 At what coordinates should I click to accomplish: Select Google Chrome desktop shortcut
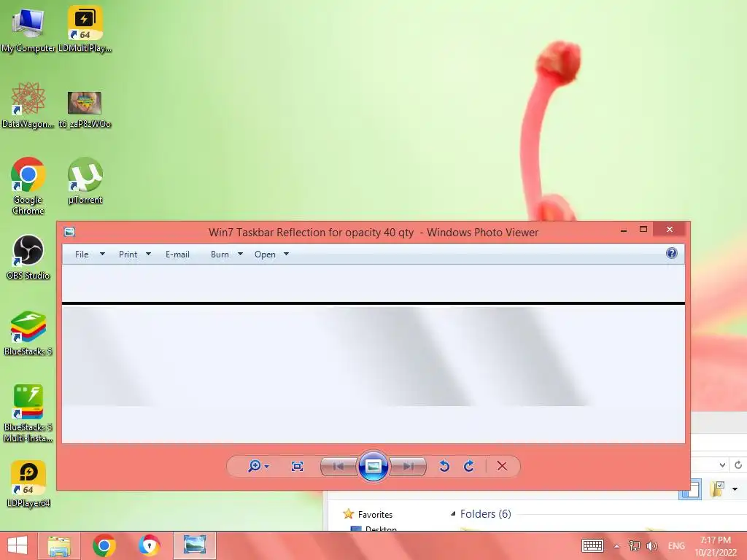(x=28, y=186)
